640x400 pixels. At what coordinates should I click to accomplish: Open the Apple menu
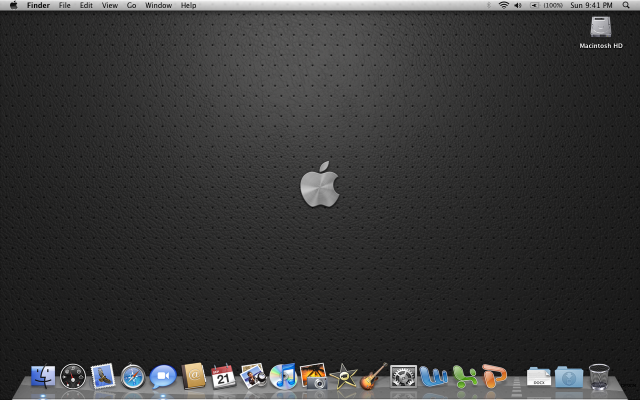pos(14,5)
